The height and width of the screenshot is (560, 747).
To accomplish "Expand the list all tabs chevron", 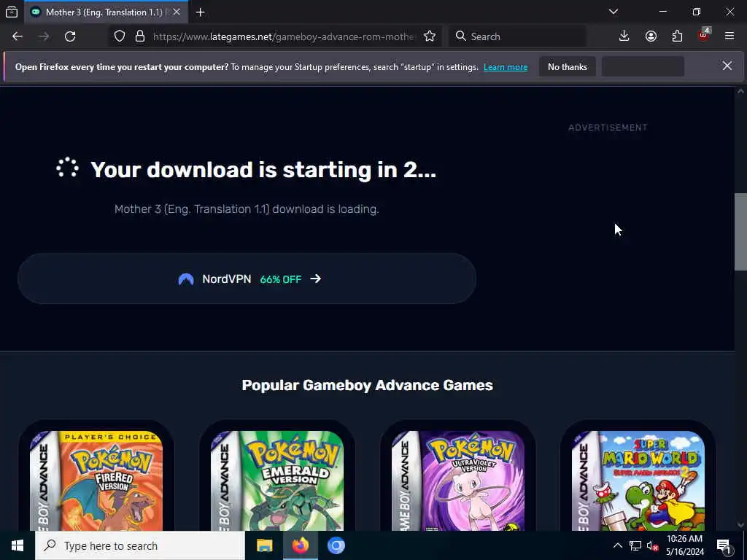I will pyautogui.click(x=614, y=12).
